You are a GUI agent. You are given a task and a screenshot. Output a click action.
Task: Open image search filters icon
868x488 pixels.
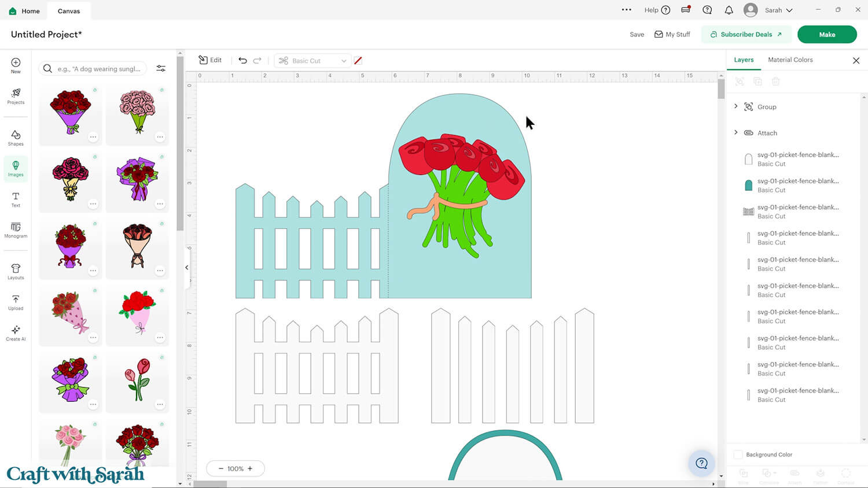pos(161,69)
